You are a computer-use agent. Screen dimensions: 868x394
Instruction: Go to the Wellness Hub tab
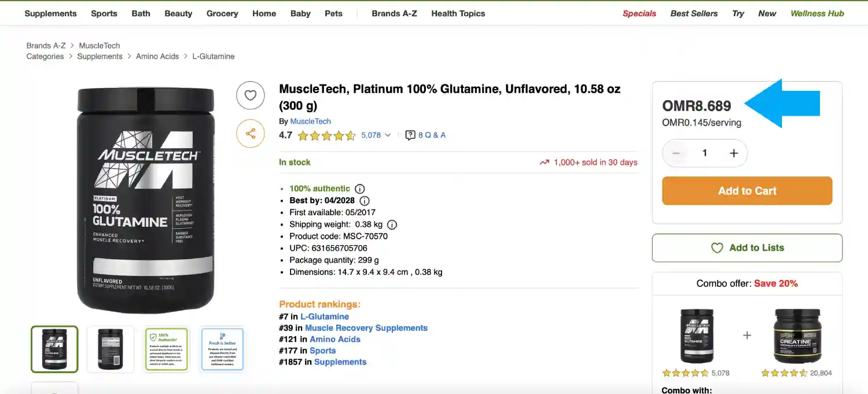point(817,13)
